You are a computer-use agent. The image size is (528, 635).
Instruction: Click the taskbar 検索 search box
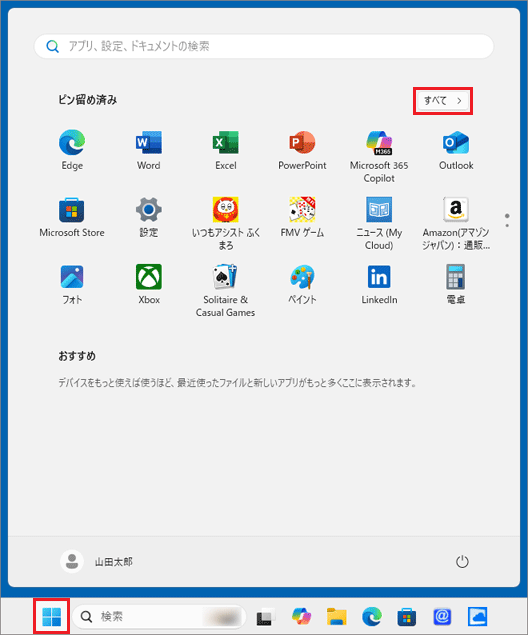[x=160, y=617]
